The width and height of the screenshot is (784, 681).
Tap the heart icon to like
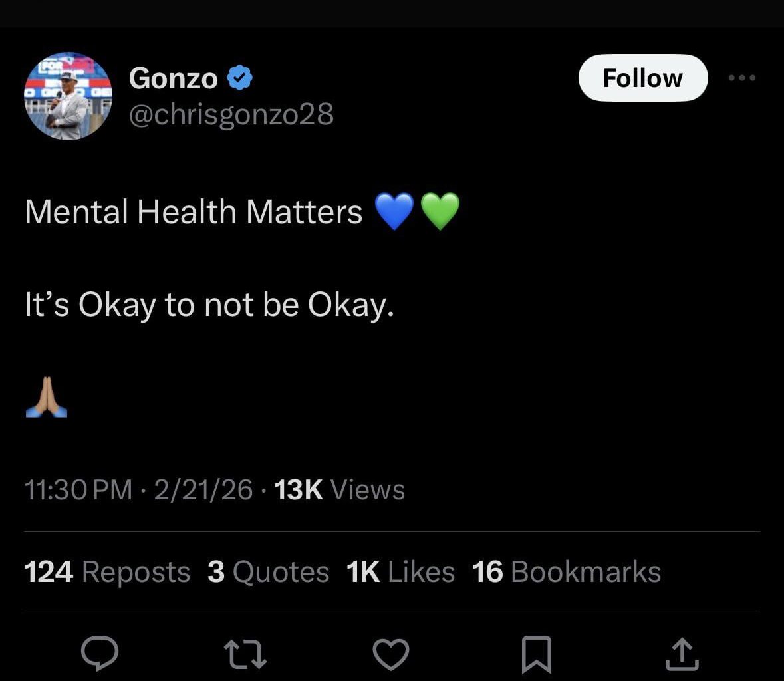(391, 653)
